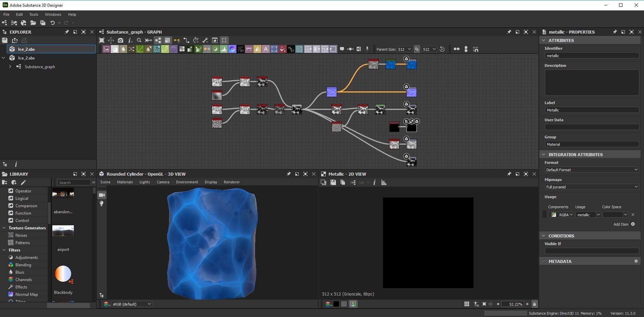Save the package from the Explorer toolbar

tap(4, 40)
